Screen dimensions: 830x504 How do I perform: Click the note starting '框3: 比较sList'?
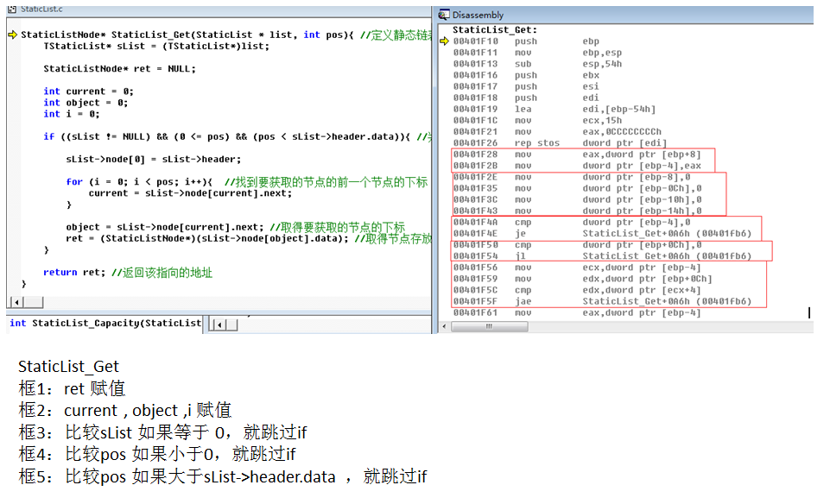tap(162, 432)
